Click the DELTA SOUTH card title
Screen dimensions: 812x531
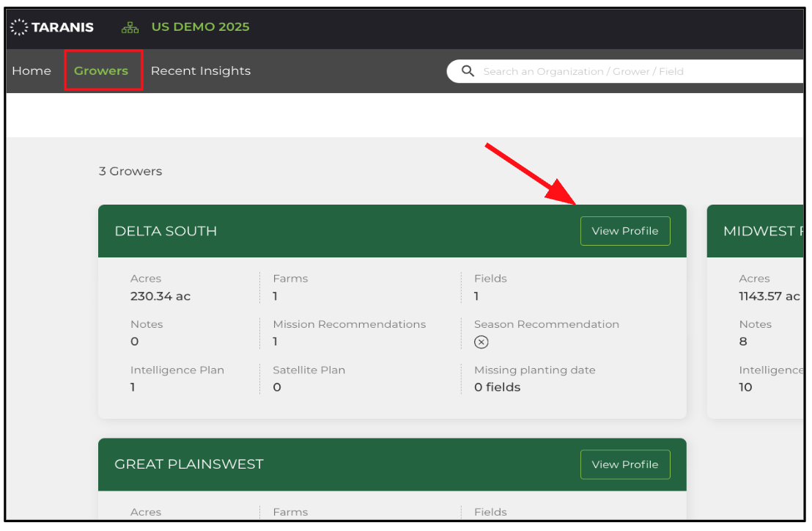pyautogui.click(x=166, y=231)
